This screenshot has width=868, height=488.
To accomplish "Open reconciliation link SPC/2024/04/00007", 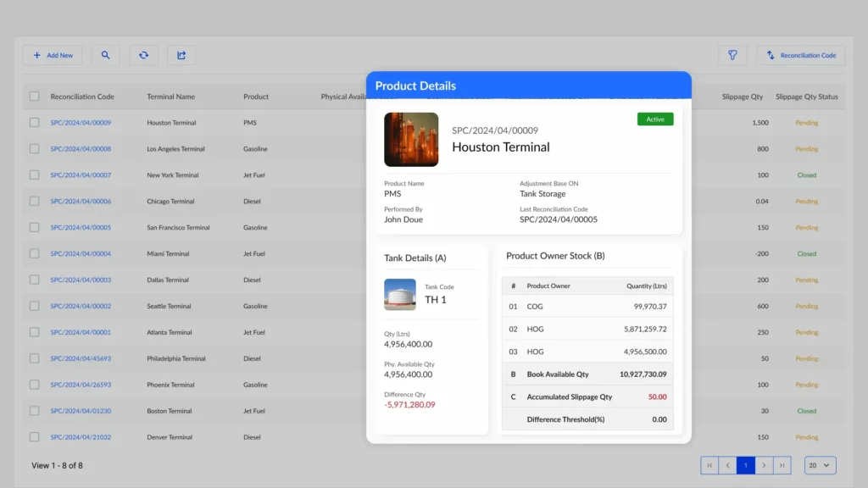I will tap(81, 175).
